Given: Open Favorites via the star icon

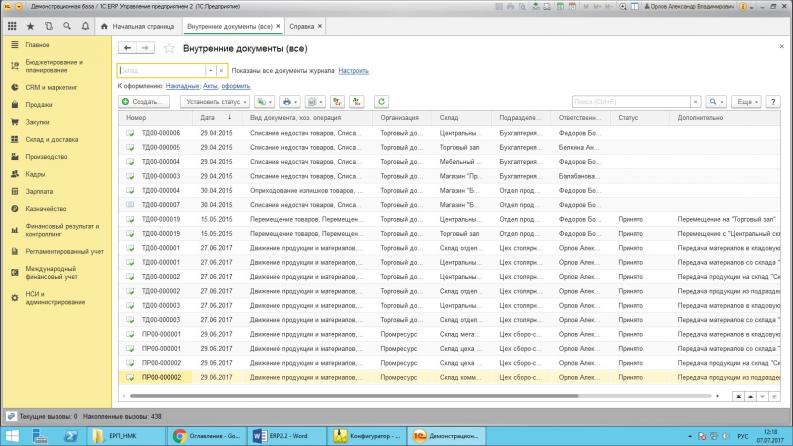Looking at the screenshot, I should click(30, 25).
